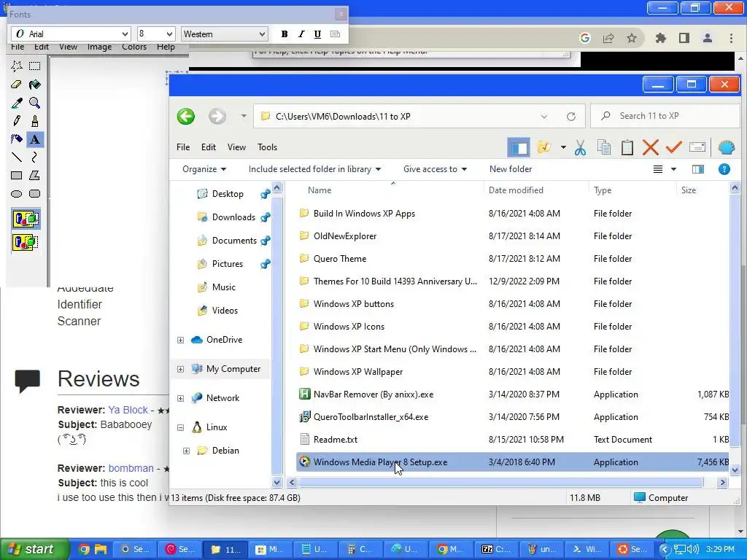This screenshot has height=560, width=747.
Task: Open the Give access to dropdown
Action: [x=436, y=169]
